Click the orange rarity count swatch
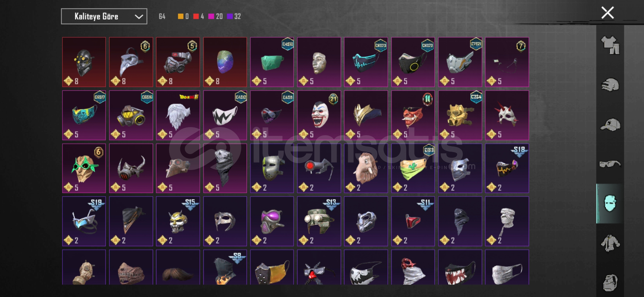 [181, 16]
